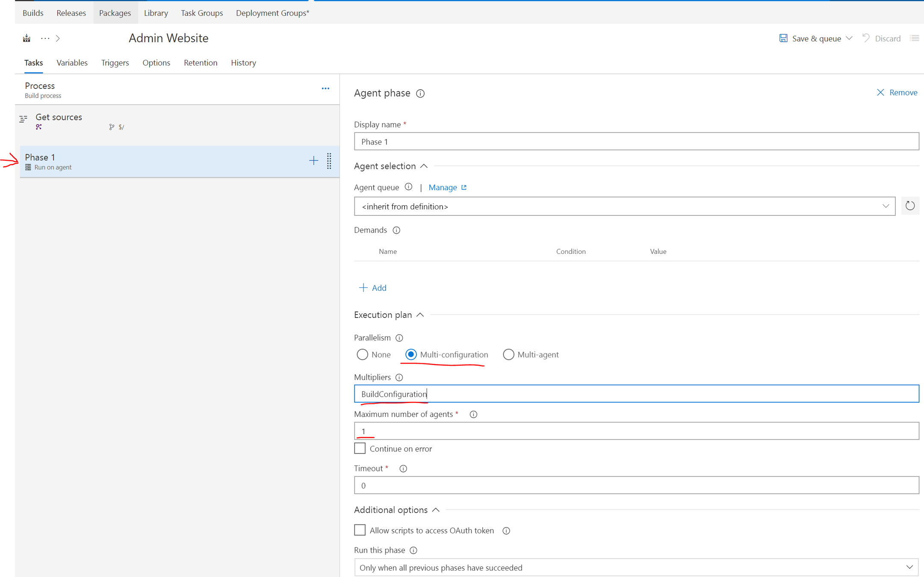Switch to the Variables tab
This screenshot has height=577, width=924.
72,63
